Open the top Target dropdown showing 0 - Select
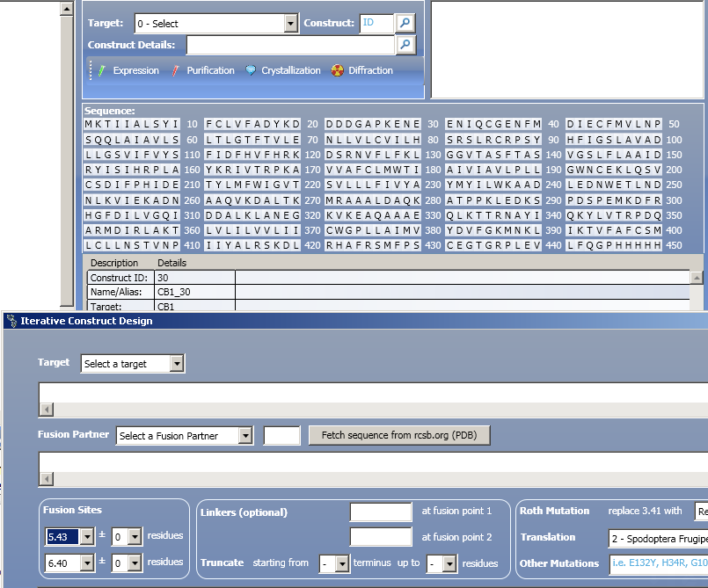This screenshot has height=588, width=708. pyautogui.click(x=216, y=24)
